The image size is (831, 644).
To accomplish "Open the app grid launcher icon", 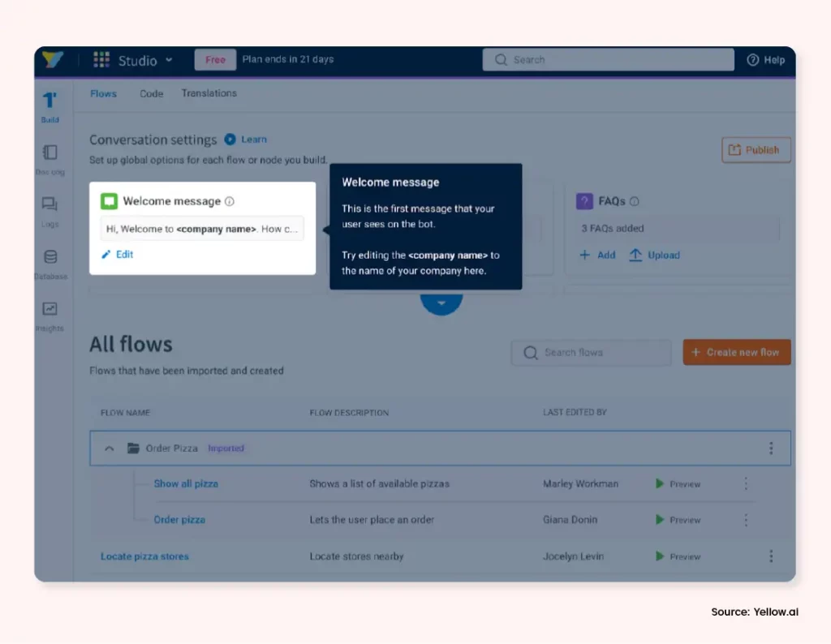I will (101, 59).
